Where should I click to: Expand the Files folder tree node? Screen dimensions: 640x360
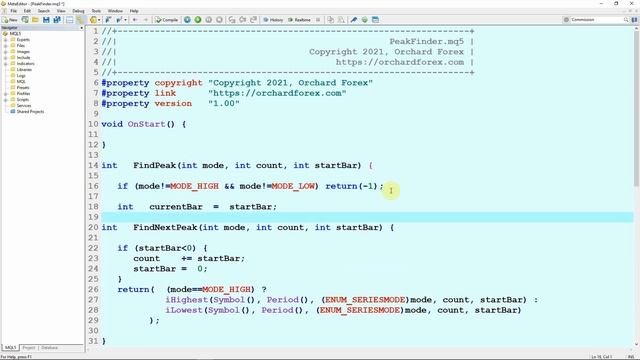tap(6, 46)
